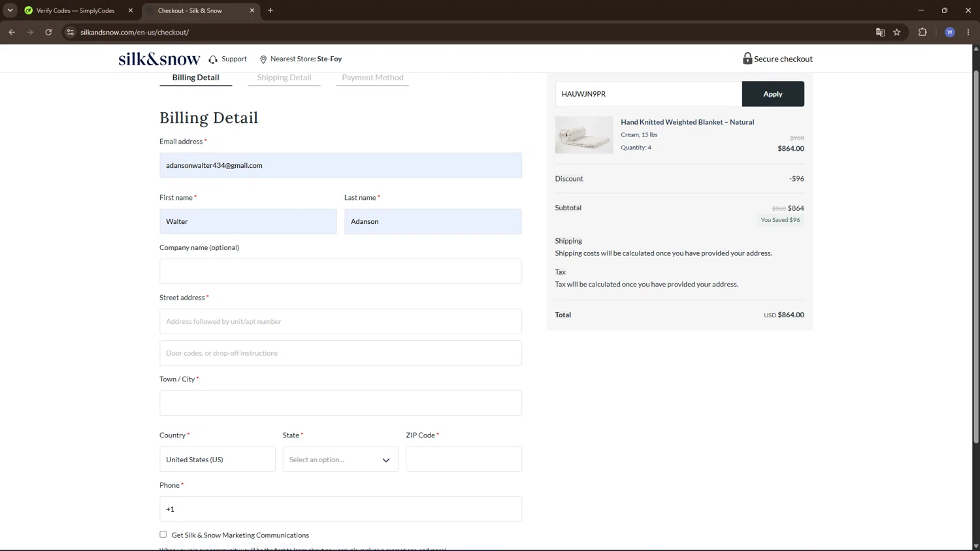The width and height of the screenshot is (980, 551).
Task: Click the browser back arrow
Action: pos(12,32)
